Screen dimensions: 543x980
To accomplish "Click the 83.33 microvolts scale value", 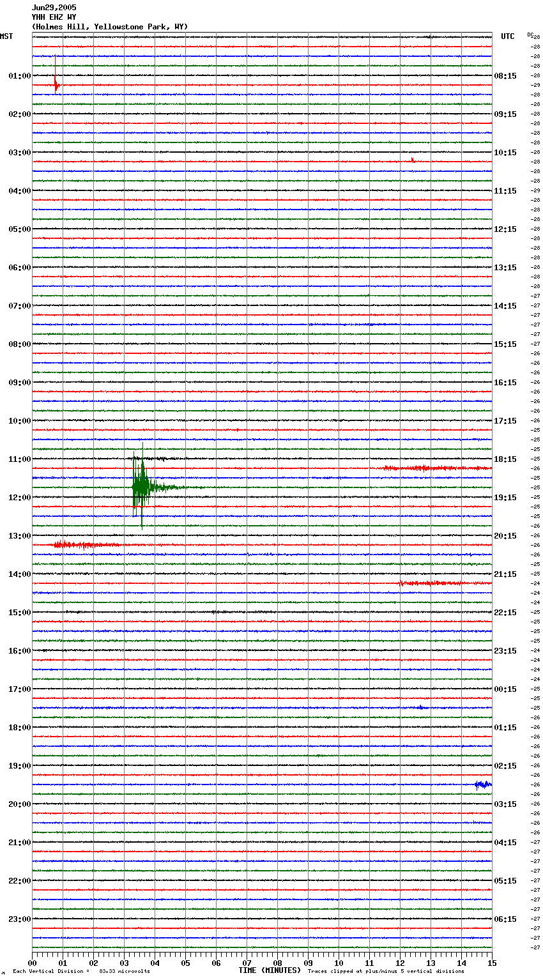I will point(125,971).
